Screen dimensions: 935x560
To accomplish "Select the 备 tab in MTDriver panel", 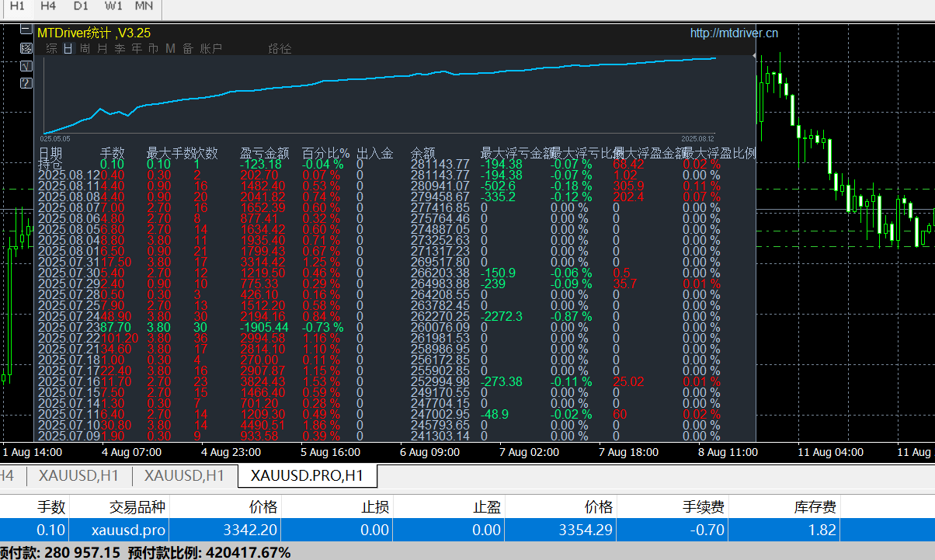I will point(188,49).
